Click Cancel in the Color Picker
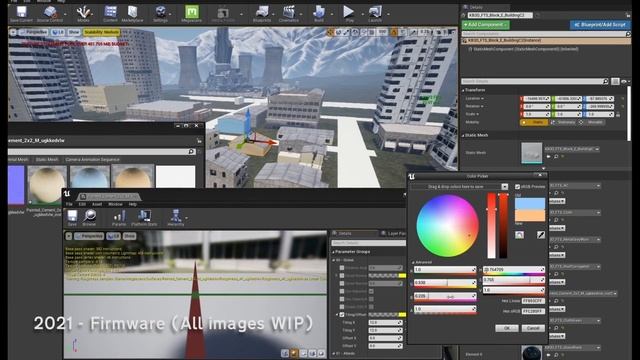The height and width of the screenshot is (360, 640). [x=533, y=328]
